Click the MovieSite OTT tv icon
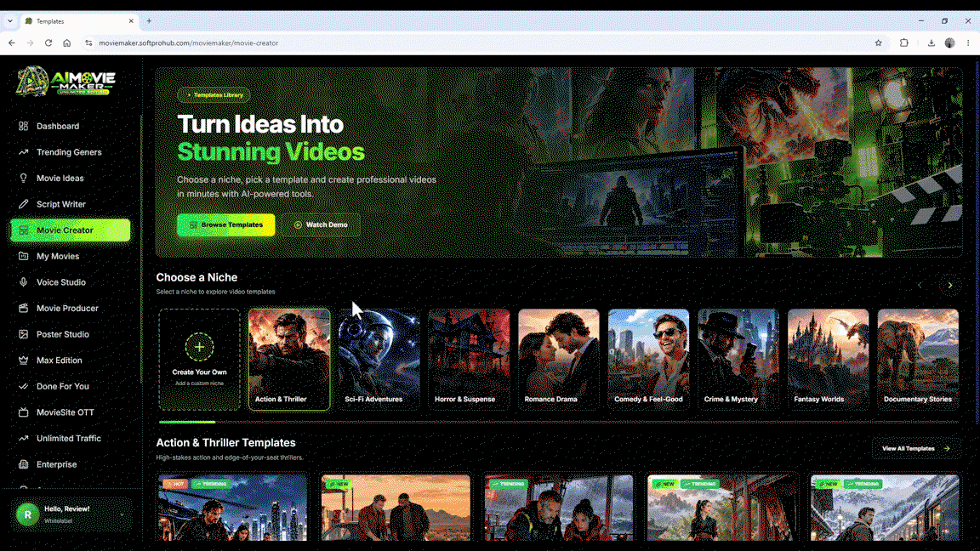 click(23, 412)
